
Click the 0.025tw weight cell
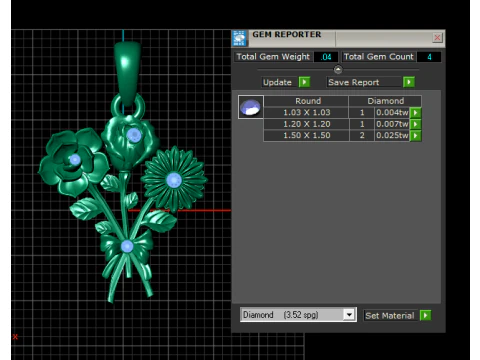point(392,136)
